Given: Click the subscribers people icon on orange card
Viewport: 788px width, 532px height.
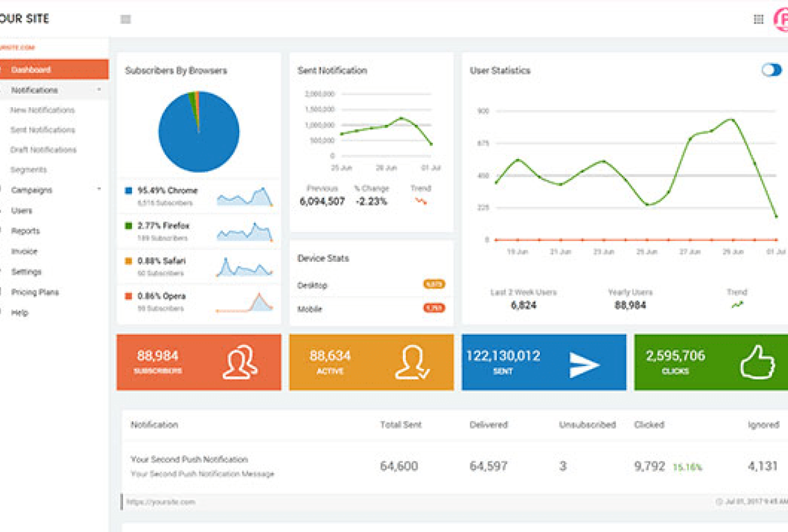Looking at the screenshot, I should click(240, 362).
